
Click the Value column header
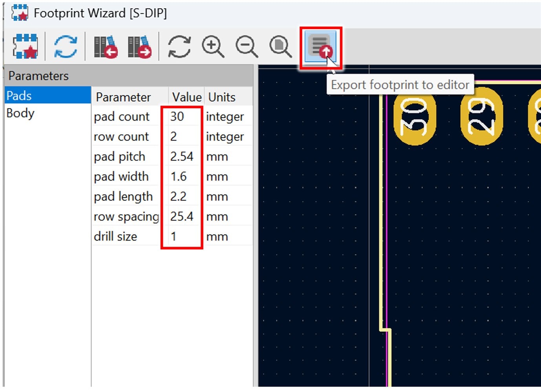point(186,97)
